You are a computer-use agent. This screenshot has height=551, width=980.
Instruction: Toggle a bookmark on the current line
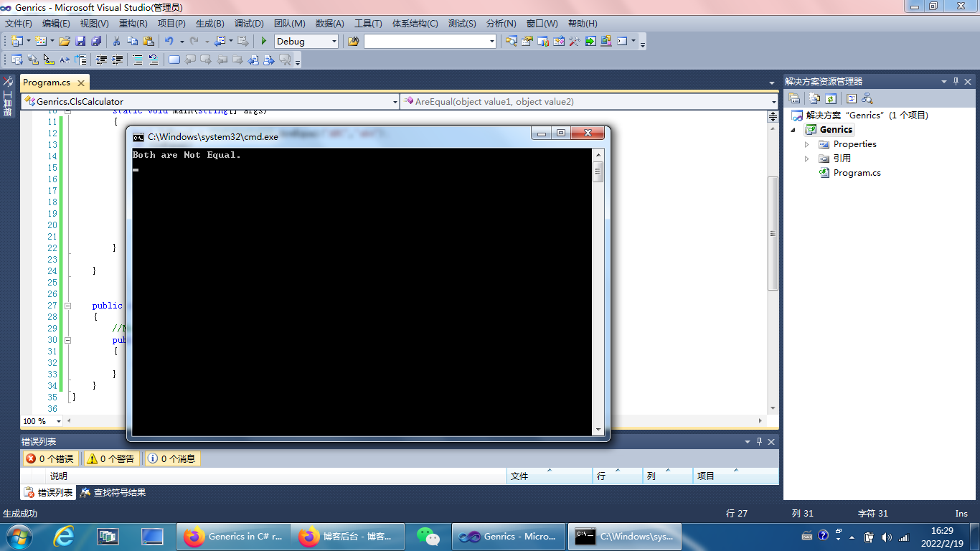(x=174, y=60)
